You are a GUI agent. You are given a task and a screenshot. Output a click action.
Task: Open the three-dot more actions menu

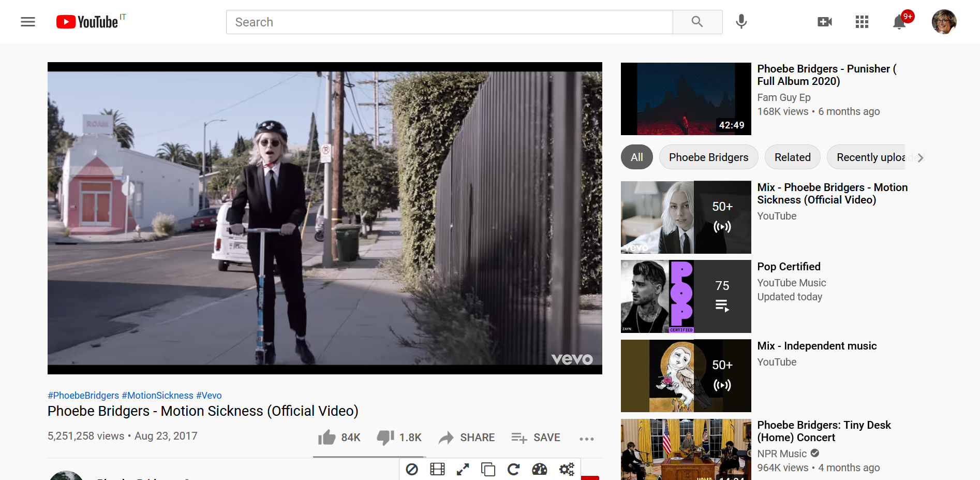(587, 439)
